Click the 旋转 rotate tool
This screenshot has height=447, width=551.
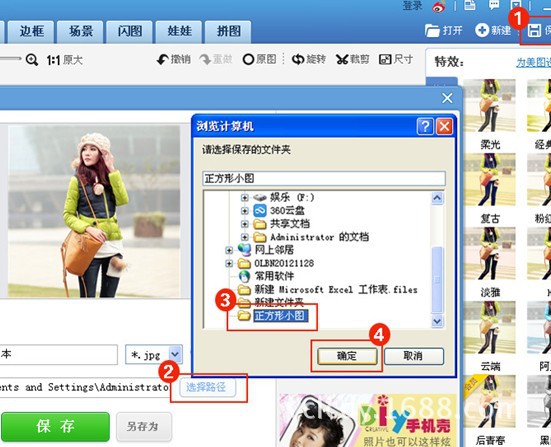309,59
